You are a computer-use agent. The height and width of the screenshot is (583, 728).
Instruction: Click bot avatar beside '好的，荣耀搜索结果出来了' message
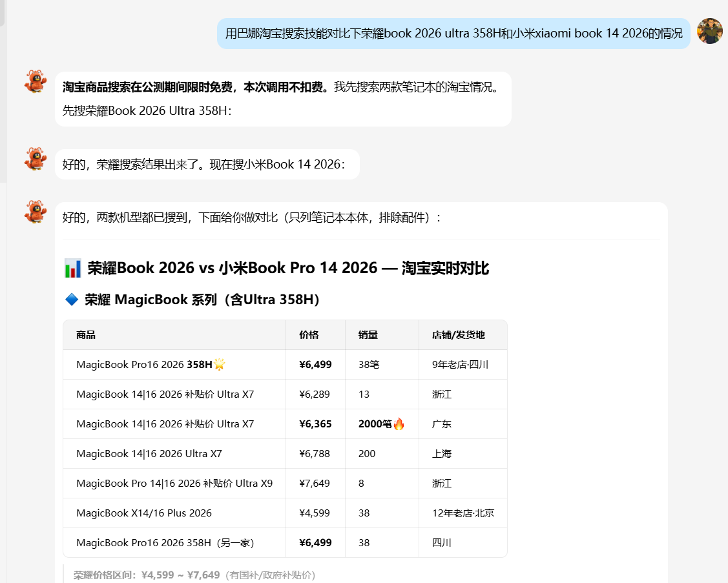pyautogui.click(x=36, y=159)
